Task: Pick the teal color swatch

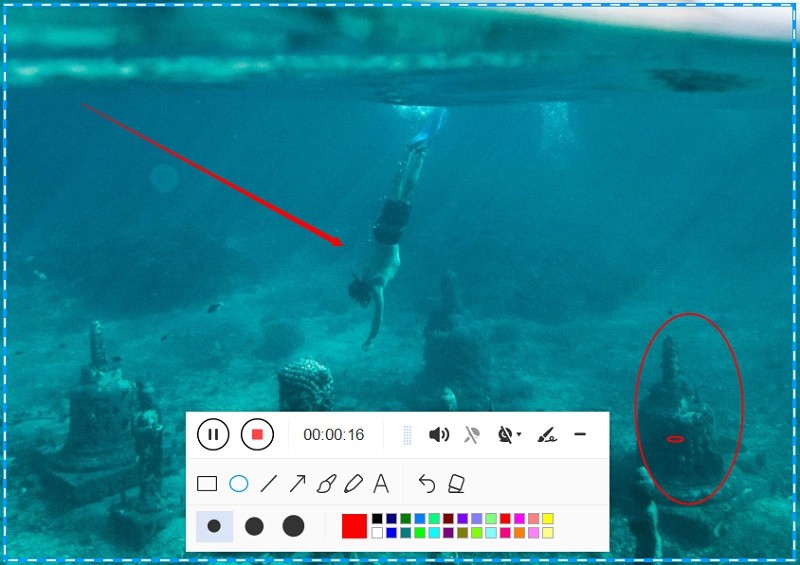Action: (x=406, y=532)
